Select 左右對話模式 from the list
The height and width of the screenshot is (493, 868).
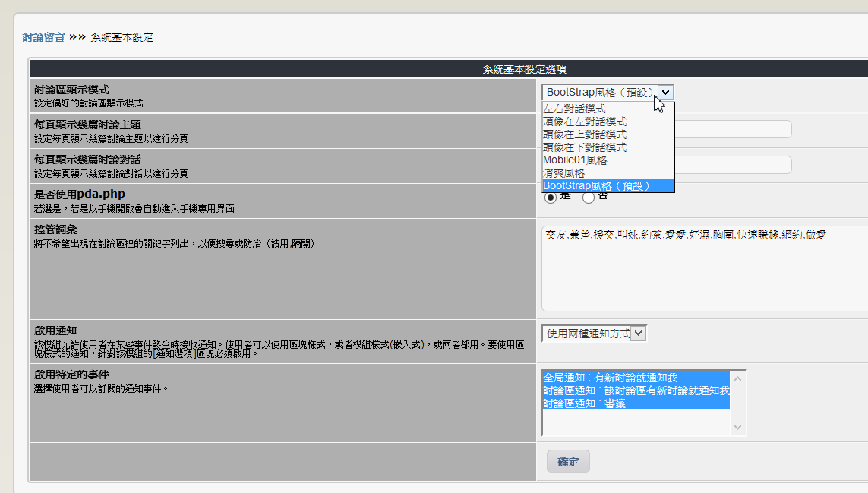[x=574, y=109]
